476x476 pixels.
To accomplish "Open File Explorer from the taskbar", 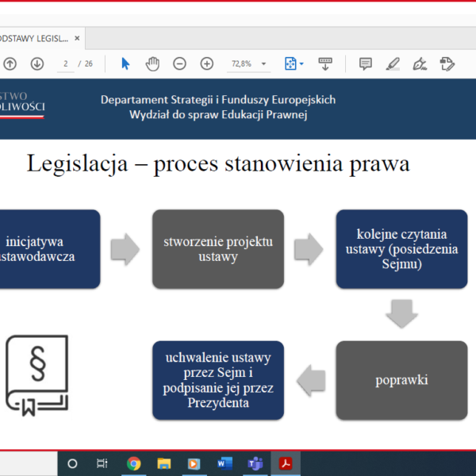I will (164, 463).
